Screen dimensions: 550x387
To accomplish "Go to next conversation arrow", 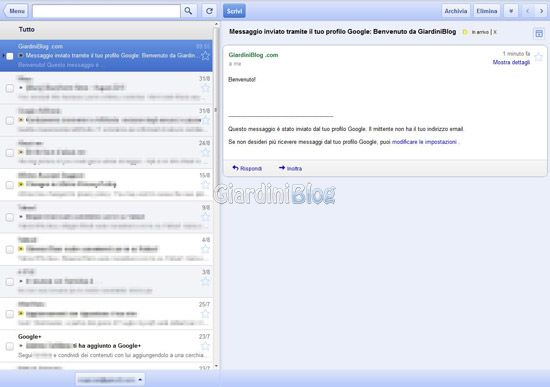I will click(x=542, y=11).
